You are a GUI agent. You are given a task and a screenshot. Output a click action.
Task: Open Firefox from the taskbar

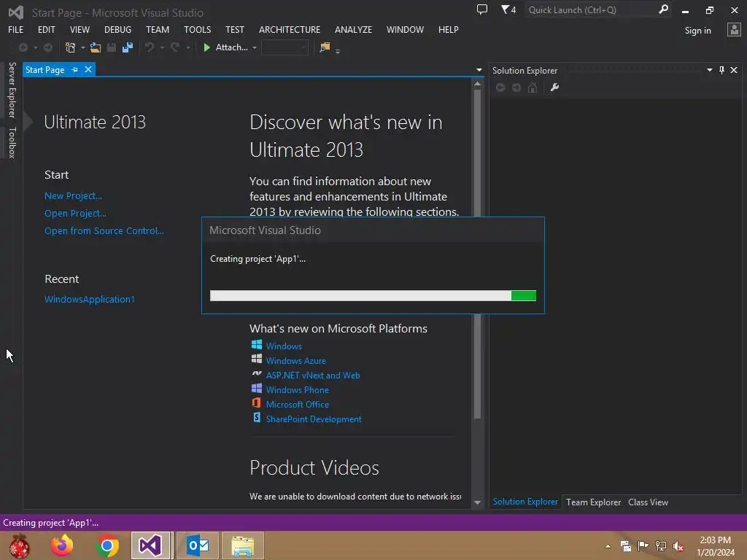coord(62,545)
